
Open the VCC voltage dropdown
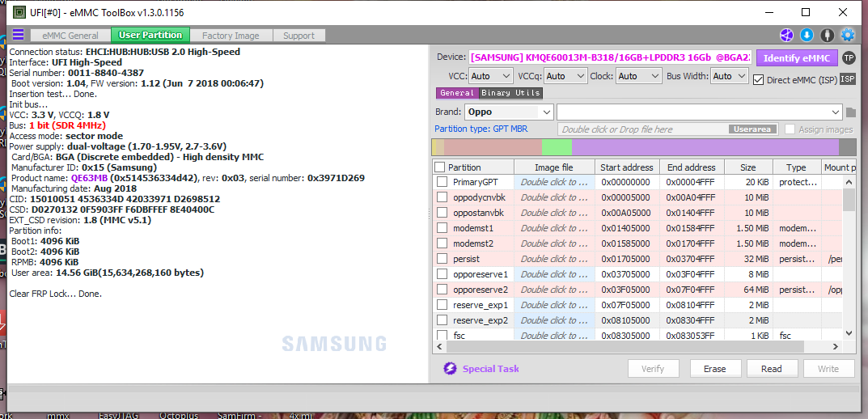(492, 76)
